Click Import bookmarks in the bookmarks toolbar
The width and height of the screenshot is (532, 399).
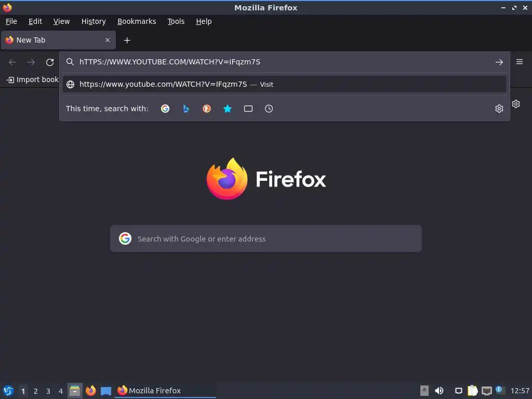(x=33, y=79)
